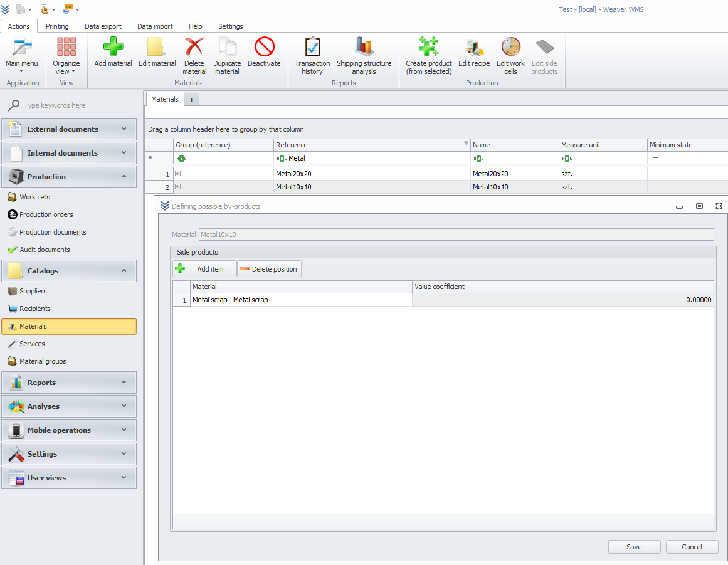Open Transaction history report
This screenshot has width=728, height=565.
(x=312, y=55)
